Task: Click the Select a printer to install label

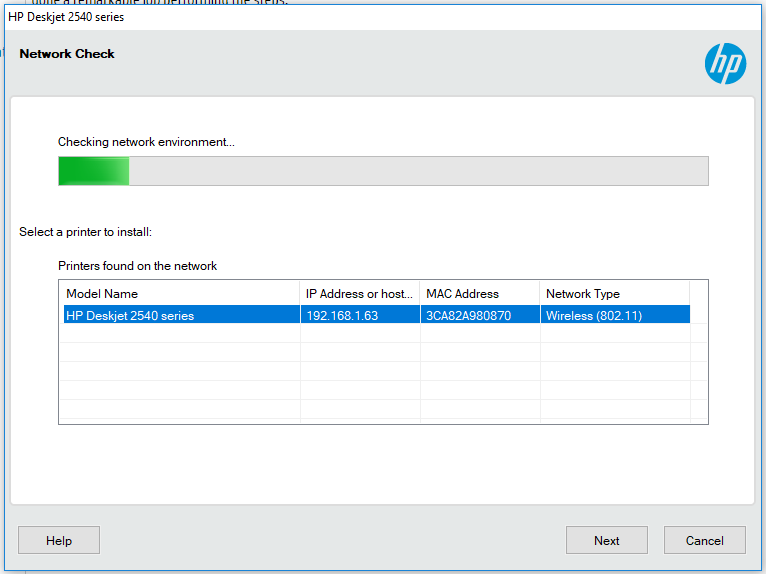Action: tap(85, 232)
